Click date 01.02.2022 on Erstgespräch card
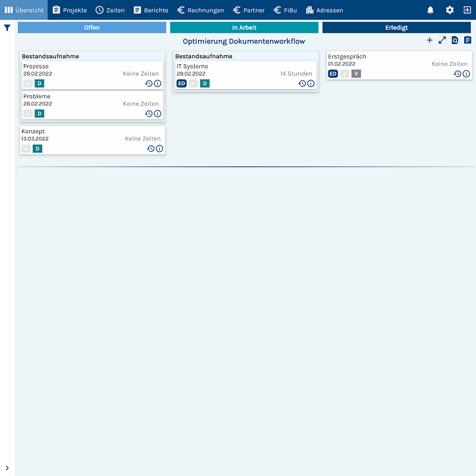The height and width of the screenshot is (476, 476). [x=342, y=64]
